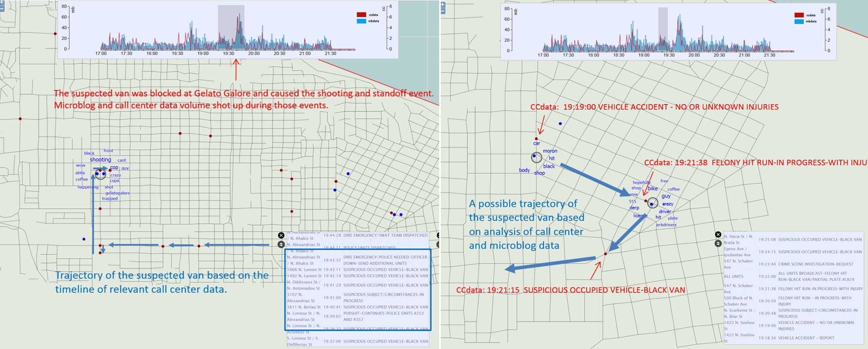Click circled marker near 'bike' on right map
868x349 pixels.
tap(652, 203)
